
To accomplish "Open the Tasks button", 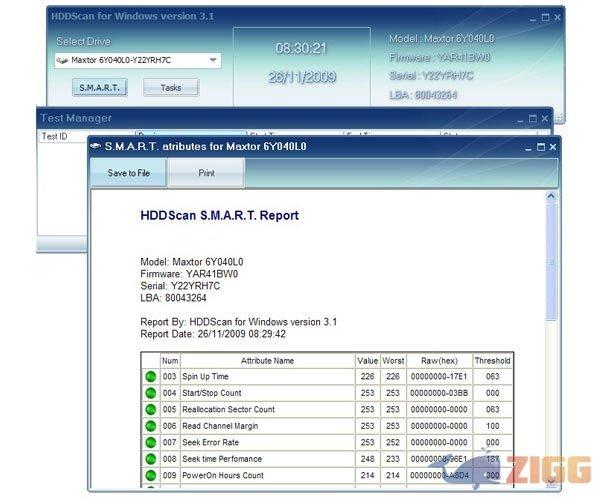I will coord(171,88).
